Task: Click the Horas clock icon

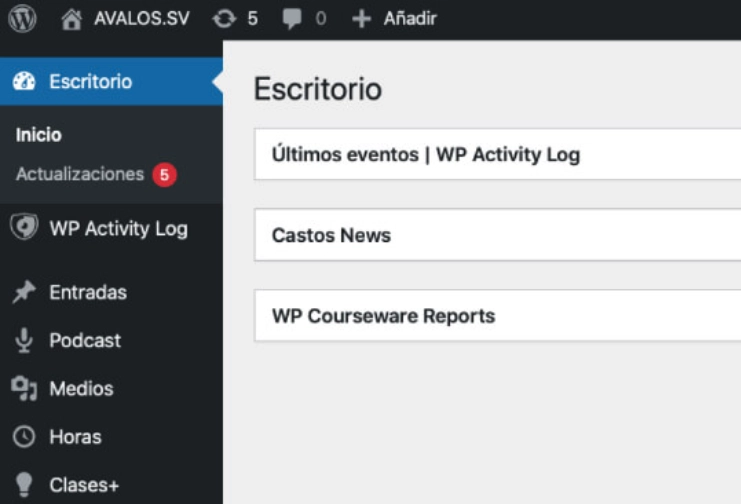Action: click(24, 436)
